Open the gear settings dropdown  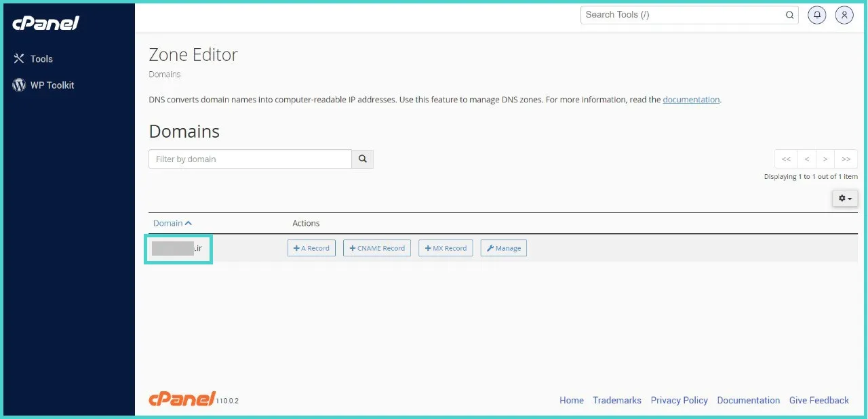click(845, 199)
